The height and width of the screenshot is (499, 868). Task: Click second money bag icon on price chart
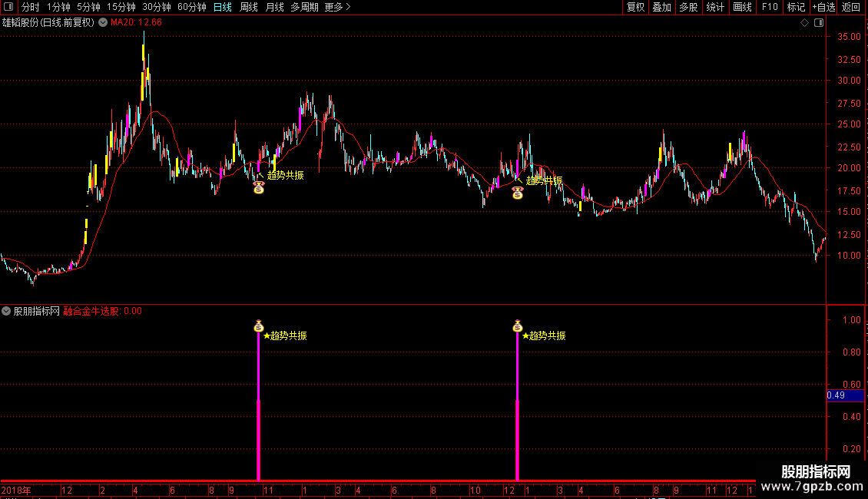click(518, 193)
